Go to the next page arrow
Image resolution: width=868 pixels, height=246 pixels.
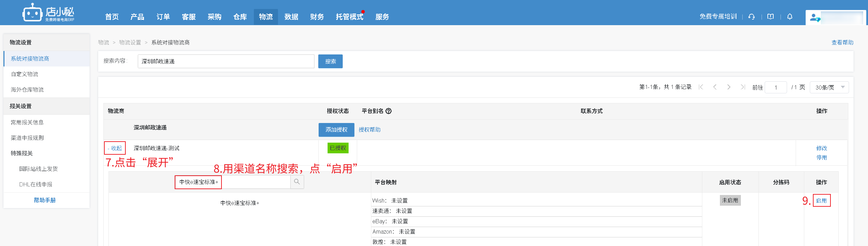[729, 87]
